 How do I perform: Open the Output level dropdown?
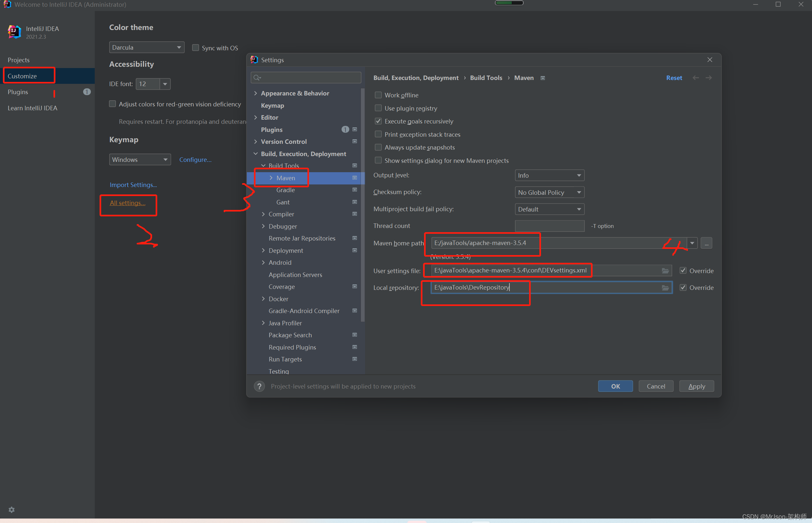(549, 176)
